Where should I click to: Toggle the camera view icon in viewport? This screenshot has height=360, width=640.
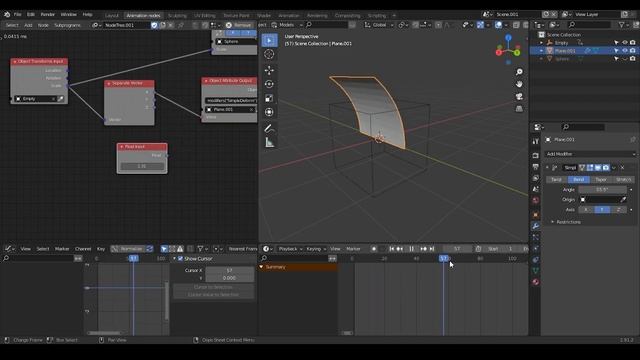pyautogui.click(x=519, y=97)
